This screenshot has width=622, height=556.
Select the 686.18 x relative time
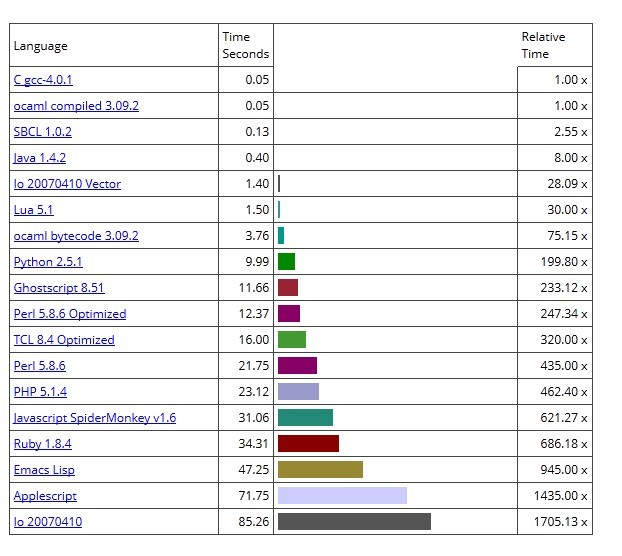[x=564, y=444]
